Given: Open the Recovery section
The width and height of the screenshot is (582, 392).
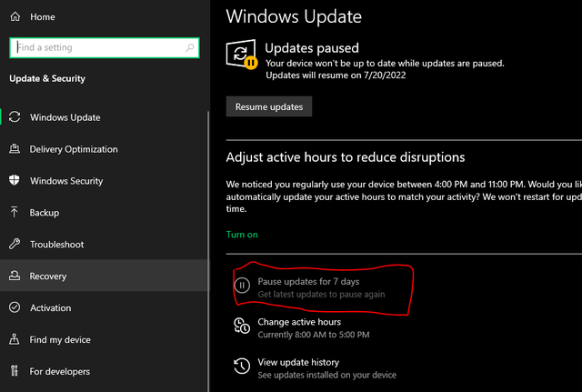Looking at the screenshot, I should point(104,276).
